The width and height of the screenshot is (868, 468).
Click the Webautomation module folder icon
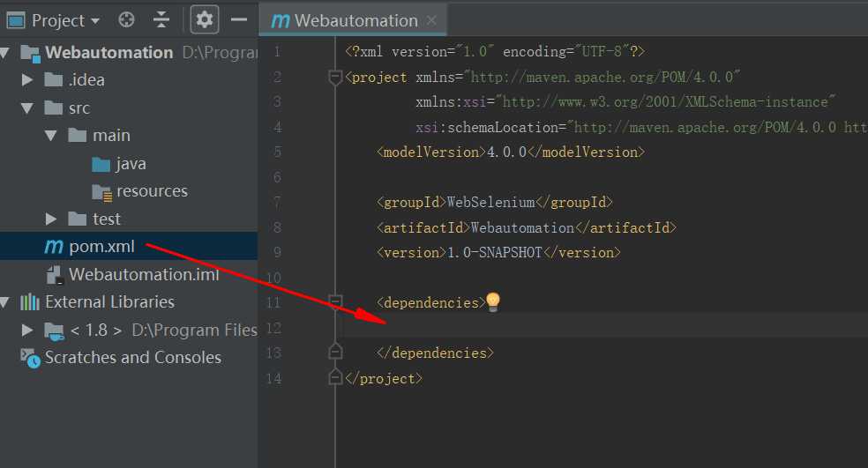pos(30,53)
